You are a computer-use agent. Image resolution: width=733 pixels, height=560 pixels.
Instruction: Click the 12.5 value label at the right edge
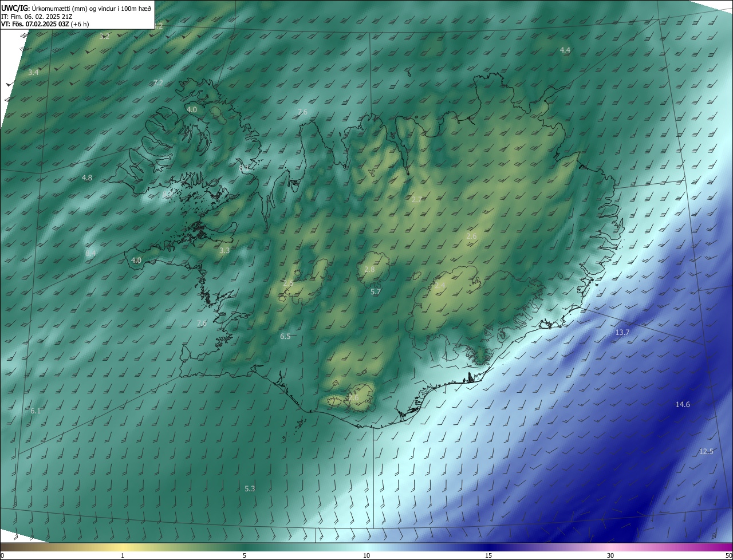click(x=706, y=452)
